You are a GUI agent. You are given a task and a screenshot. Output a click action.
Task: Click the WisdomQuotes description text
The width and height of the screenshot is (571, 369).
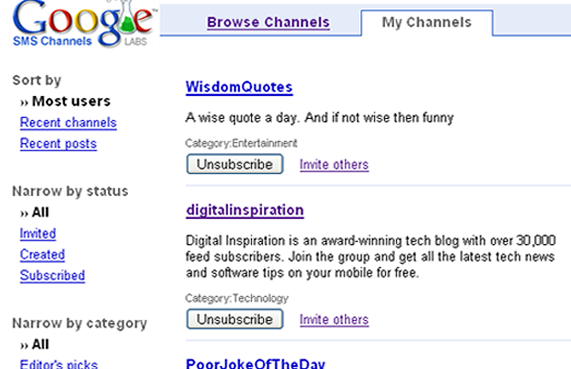[x=319, y=118]
